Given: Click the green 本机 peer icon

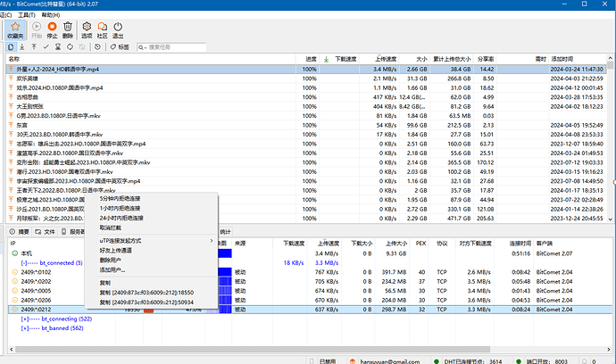Looking at the screenshot, I should [x=15, y=253].
